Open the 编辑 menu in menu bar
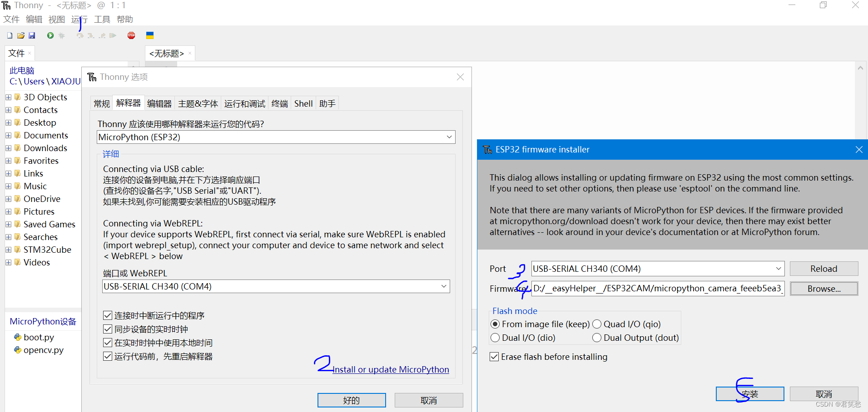Viewport: 868px width, 412px height. point(34,19)
